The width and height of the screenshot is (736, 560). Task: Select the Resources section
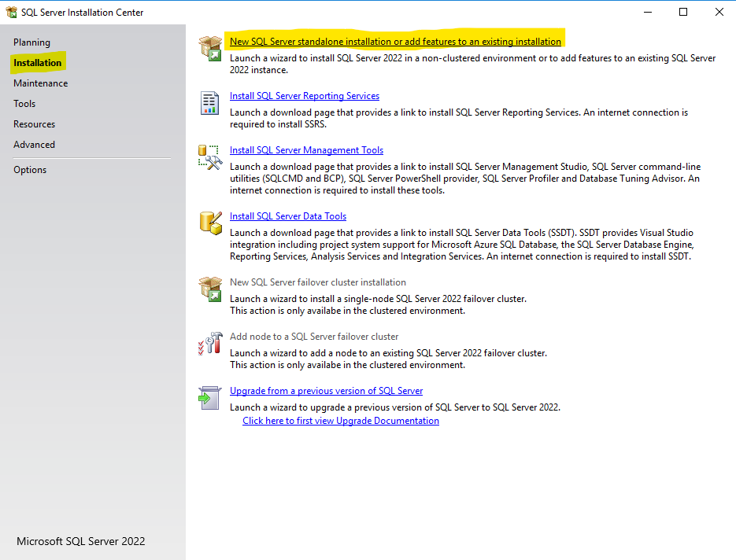pos(33,123)
